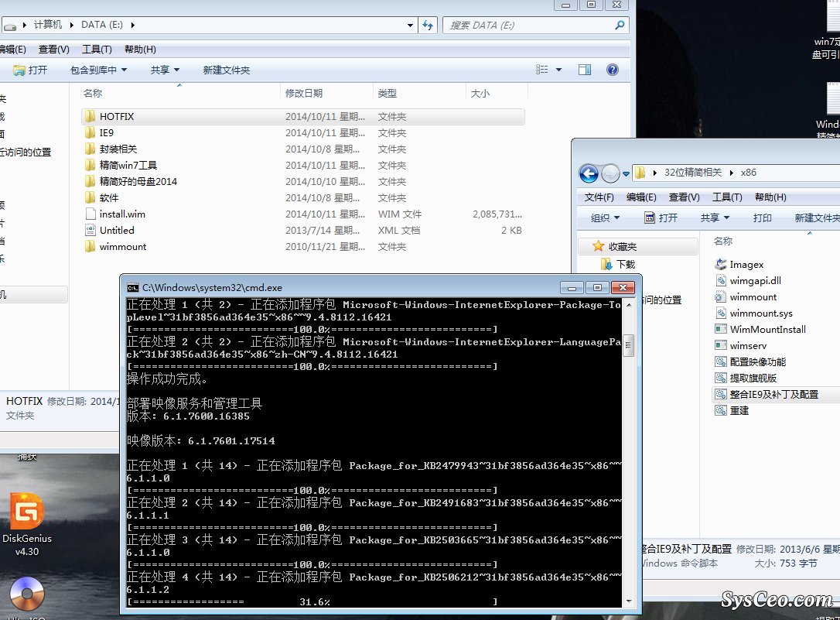Click the cmd.exe window title icon
The image size is (840, 620).
(x=132, y=288)
